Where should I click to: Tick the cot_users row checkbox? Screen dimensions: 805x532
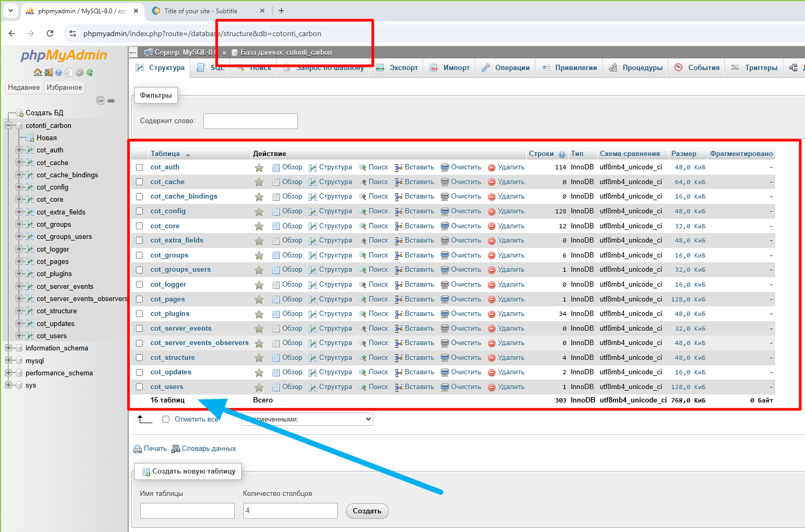coord(140,387)
